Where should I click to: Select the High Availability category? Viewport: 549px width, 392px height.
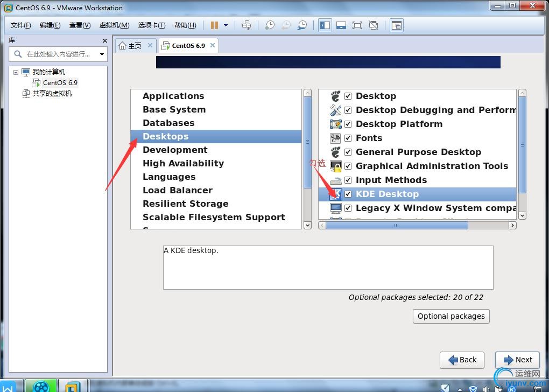point(216,163)
